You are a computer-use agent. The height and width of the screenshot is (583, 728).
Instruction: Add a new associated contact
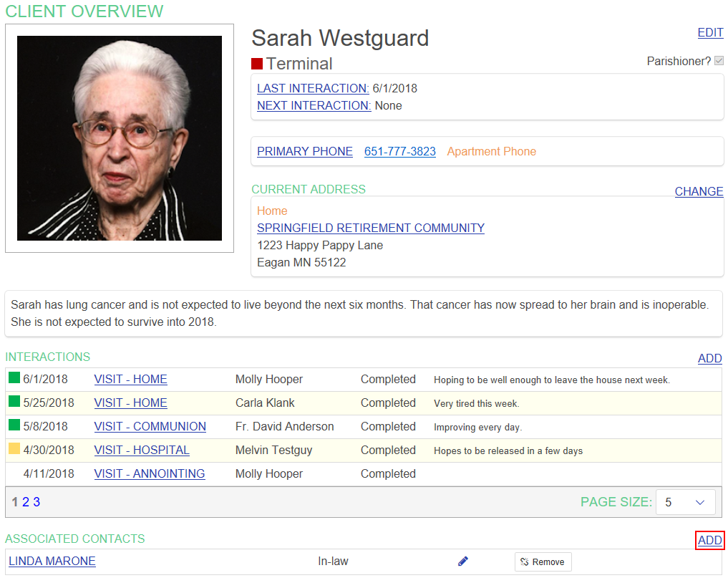(709, 540)
